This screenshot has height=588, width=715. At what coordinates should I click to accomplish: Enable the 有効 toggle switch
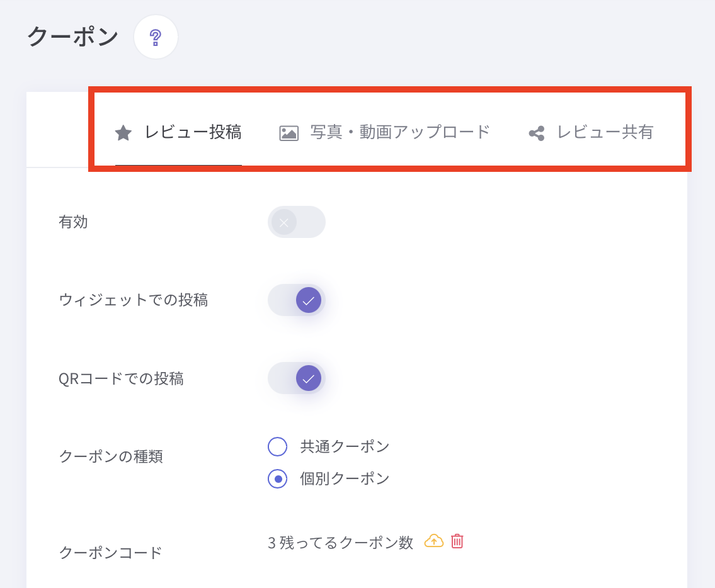(x=296, y=222)
